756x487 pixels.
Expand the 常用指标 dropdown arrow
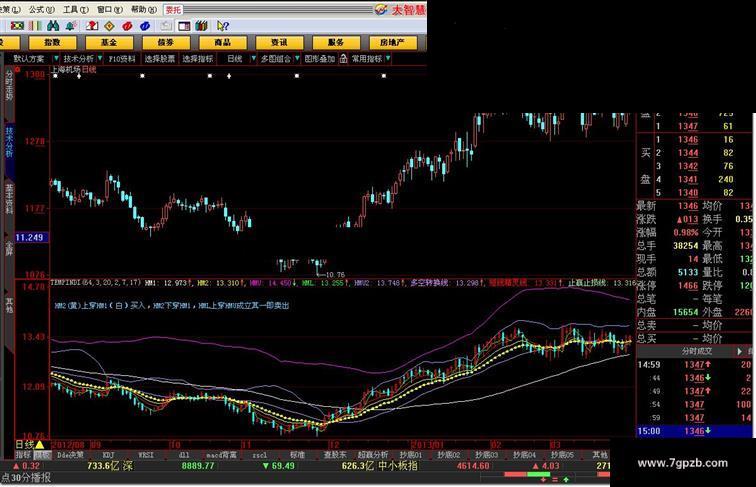tap(388, 58)
